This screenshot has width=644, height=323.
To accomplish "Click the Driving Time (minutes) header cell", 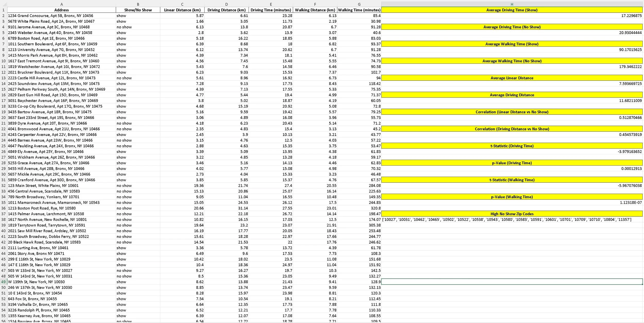I will [271, 10].
